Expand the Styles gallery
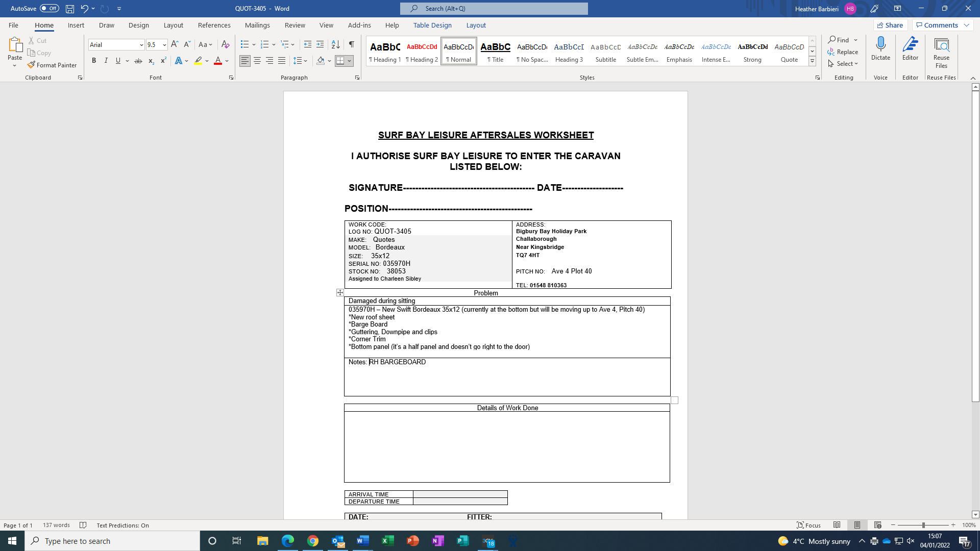This screenshot has height=551, width=980. [812, 61]
